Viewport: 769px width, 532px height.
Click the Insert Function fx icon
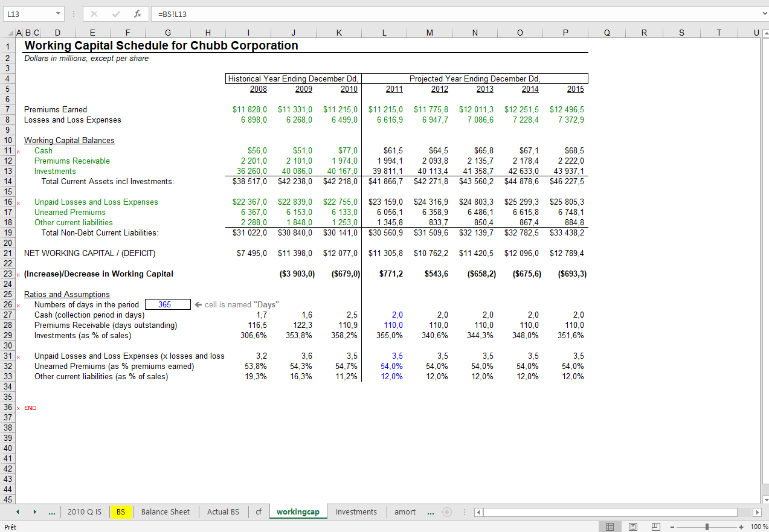138,14
